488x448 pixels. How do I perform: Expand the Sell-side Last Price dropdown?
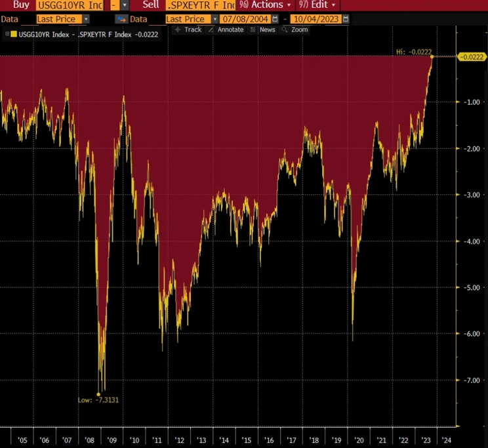(x=214, y=19)
